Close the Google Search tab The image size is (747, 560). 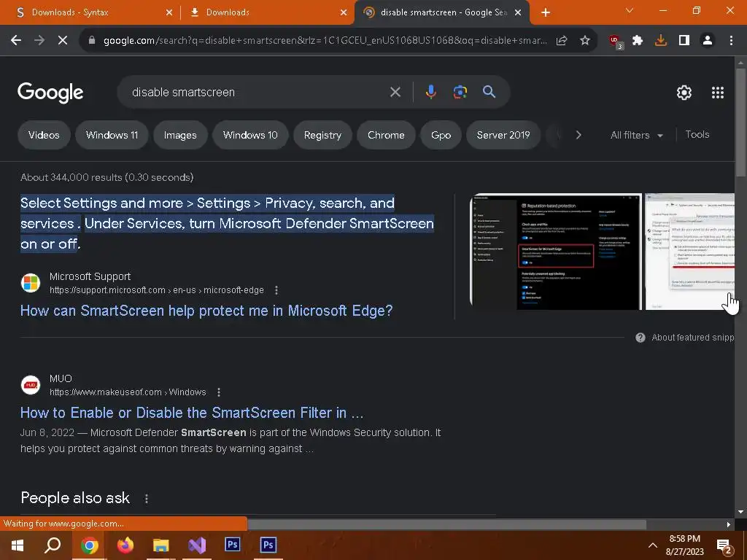pyautogui.click(x=519, y=12)
